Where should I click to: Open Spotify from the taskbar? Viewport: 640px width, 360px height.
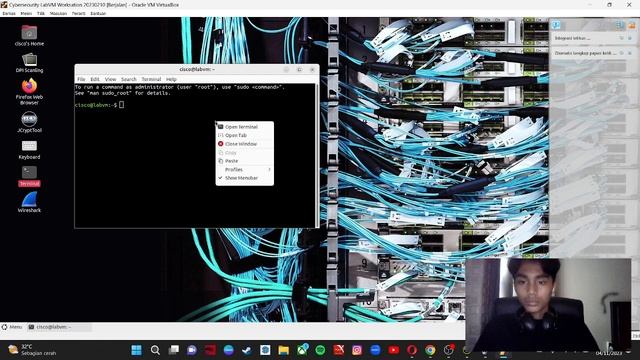pyautogui.click(x=320, y=350)
